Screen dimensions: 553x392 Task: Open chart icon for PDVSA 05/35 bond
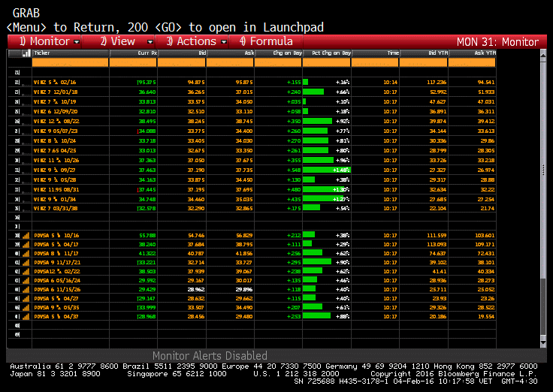26,307
